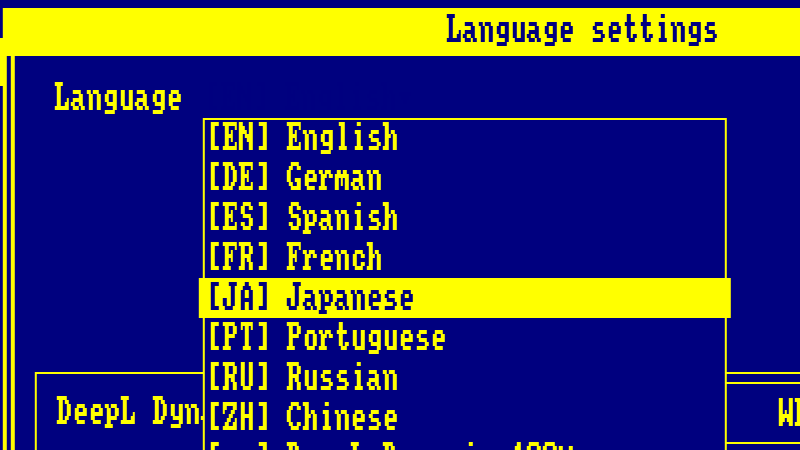Click the [DE] language code tag
The width and height of the screenshot is (800, 450).
pyautogui.click(x=239, y=177)
